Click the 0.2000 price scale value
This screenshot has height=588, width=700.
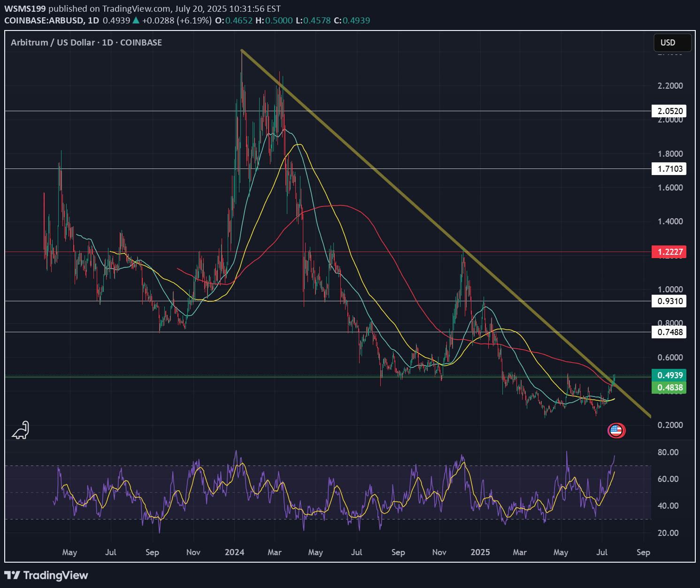point(670,425)
